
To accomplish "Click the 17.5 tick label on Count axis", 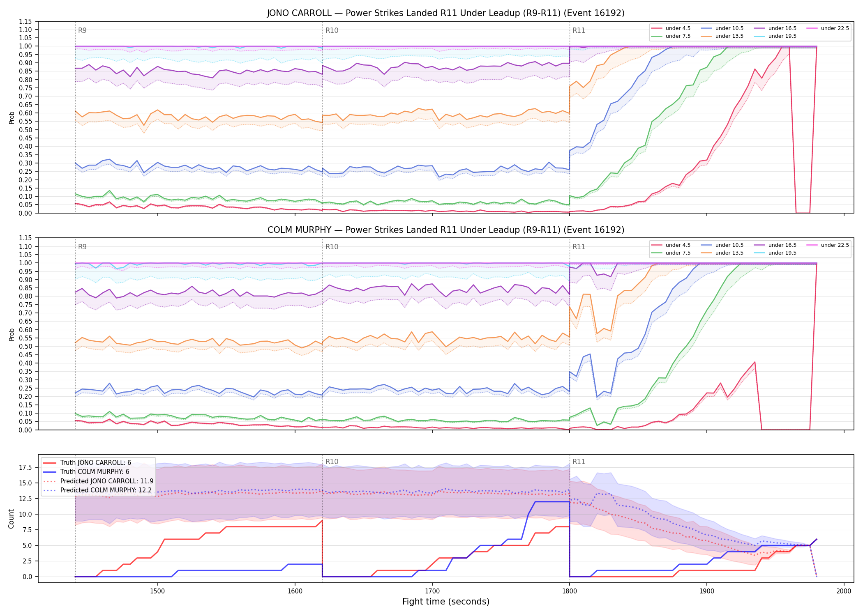I will (x=25, y=467).
